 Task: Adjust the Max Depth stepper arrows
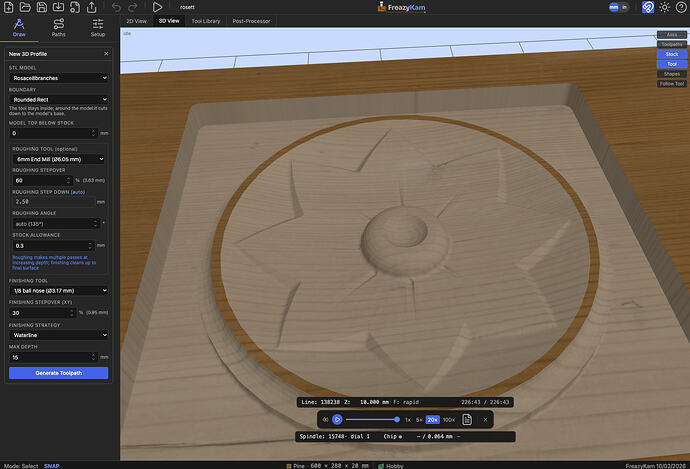coord(93,357)
